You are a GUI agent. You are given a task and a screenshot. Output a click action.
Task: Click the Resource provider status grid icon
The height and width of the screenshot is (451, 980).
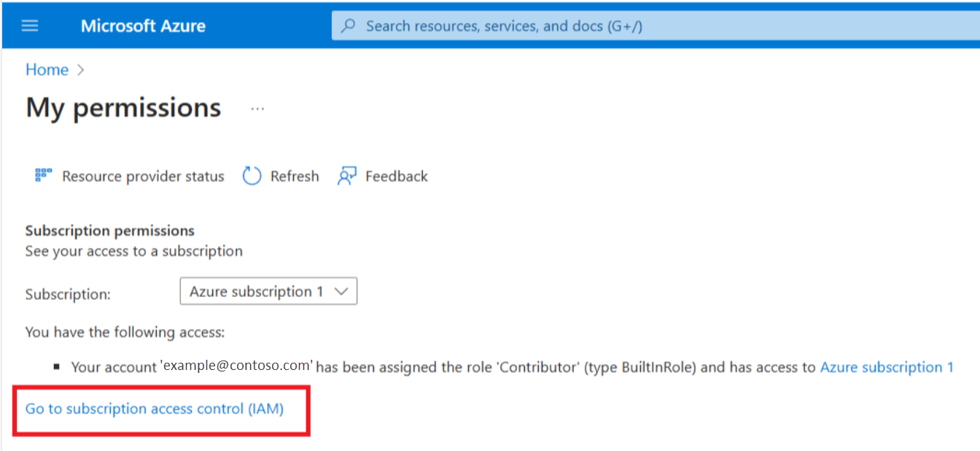tap(44, 176)
